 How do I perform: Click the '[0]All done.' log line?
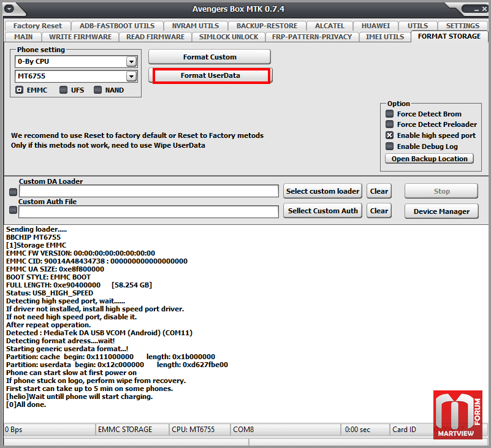click(x=26, y=404)
